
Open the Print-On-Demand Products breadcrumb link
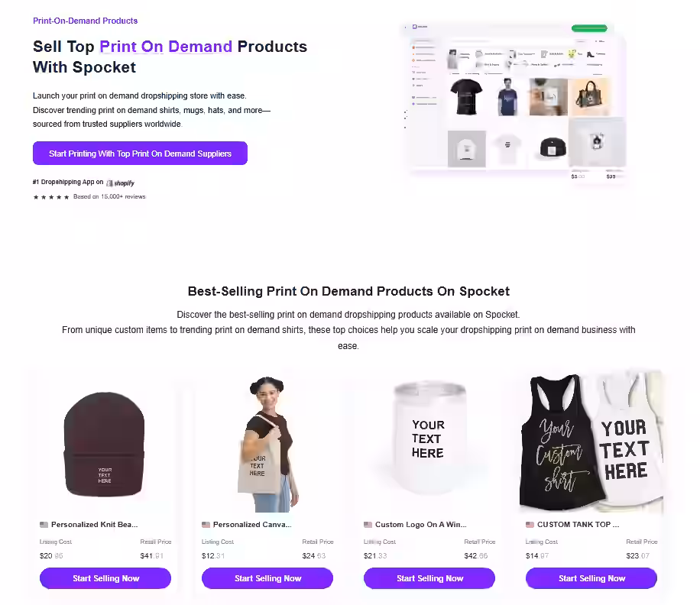coord(86,21)
